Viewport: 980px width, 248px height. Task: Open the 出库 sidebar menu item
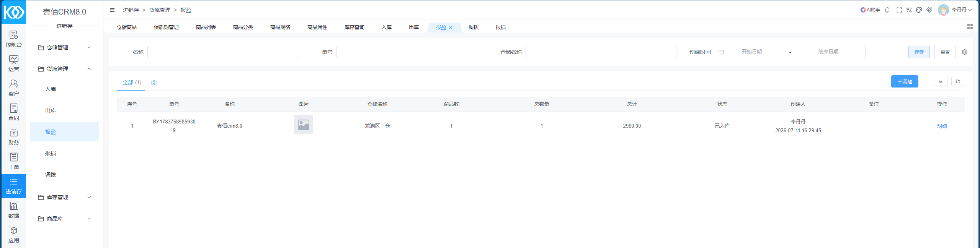pos(64,110)
